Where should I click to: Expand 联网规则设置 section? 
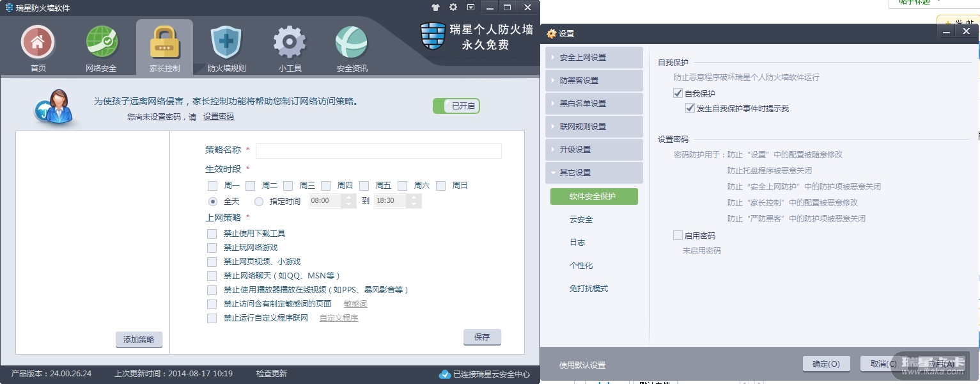pos(594,127)
